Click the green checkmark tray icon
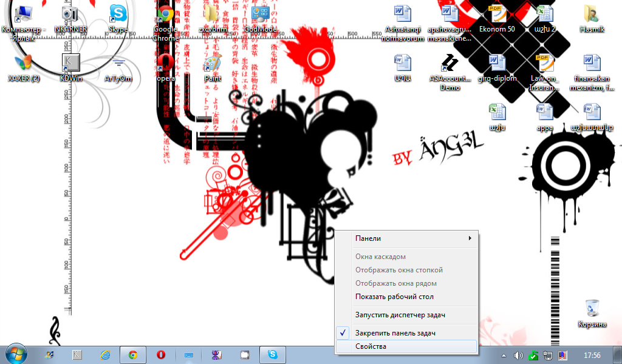622x364 pixels. coord(533,356)
